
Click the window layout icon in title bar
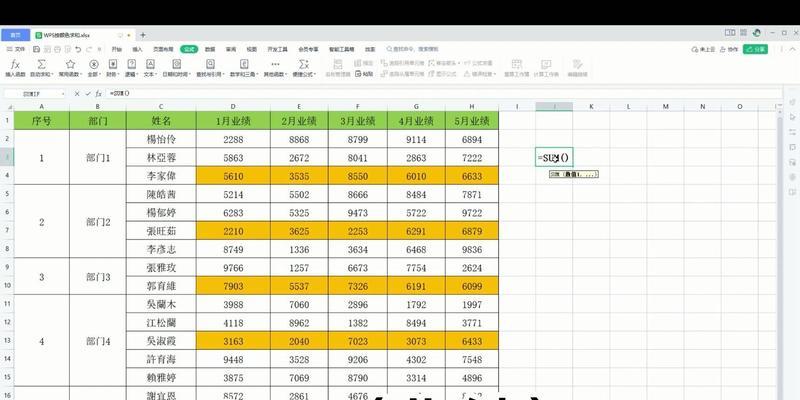(x=730, y=33)
